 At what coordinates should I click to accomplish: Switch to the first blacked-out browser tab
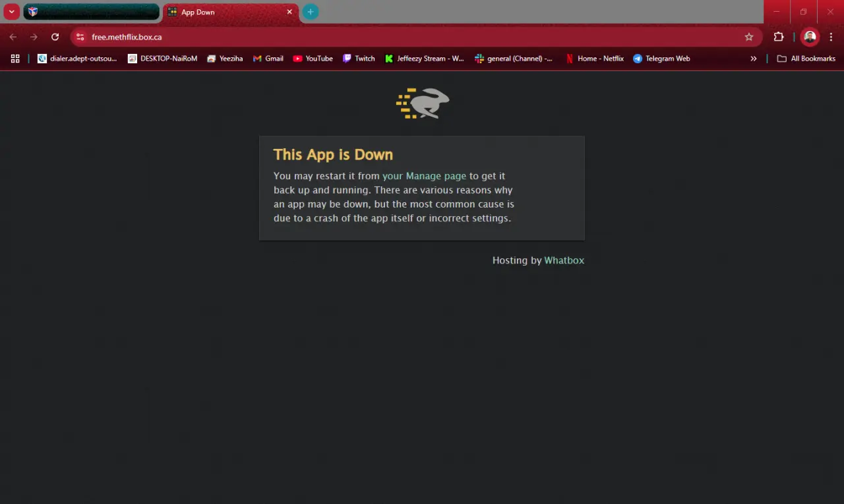point(92,12)
